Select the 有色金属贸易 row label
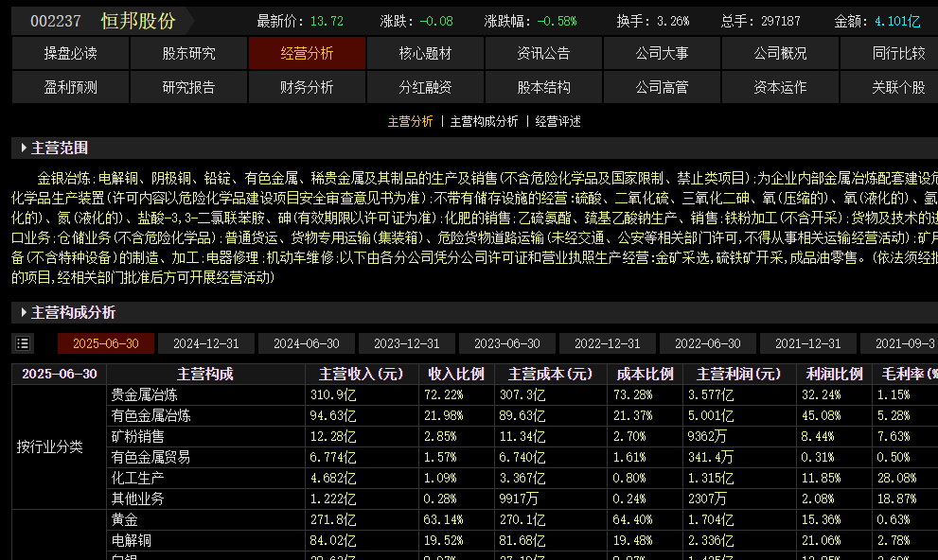Viewport: 938px width, 560px height. (x=150, y=458)
